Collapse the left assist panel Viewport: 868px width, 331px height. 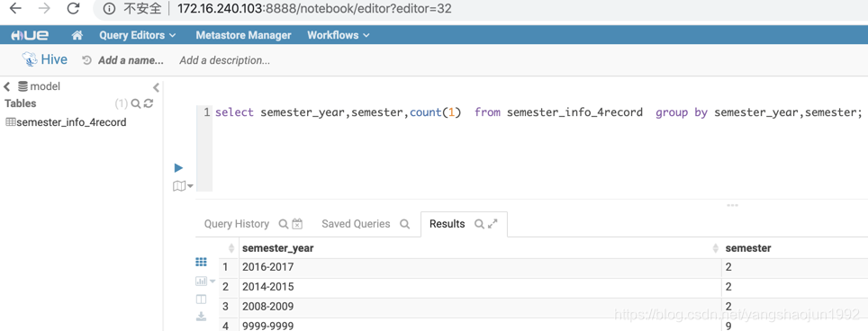pos(156,87)
